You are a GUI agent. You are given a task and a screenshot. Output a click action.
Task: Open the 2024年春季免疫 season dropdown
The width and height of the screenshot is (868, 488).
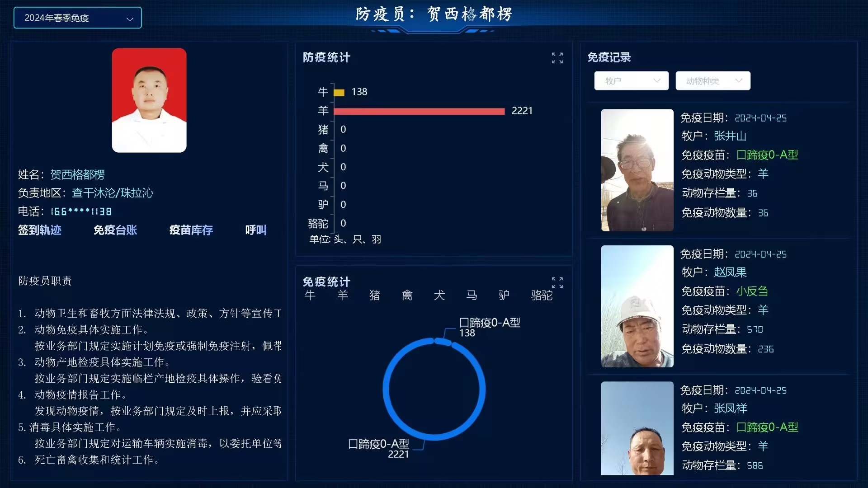(78, 18)
